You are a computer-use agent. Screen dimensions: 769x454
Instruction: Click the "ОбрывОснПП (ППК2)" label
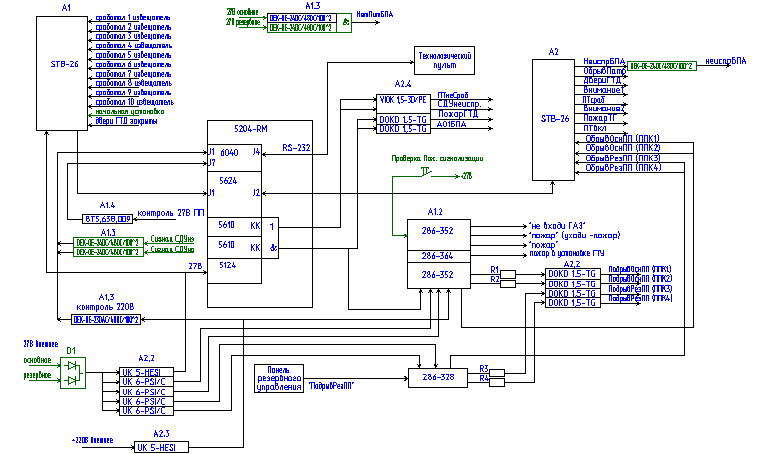[623, 148]
